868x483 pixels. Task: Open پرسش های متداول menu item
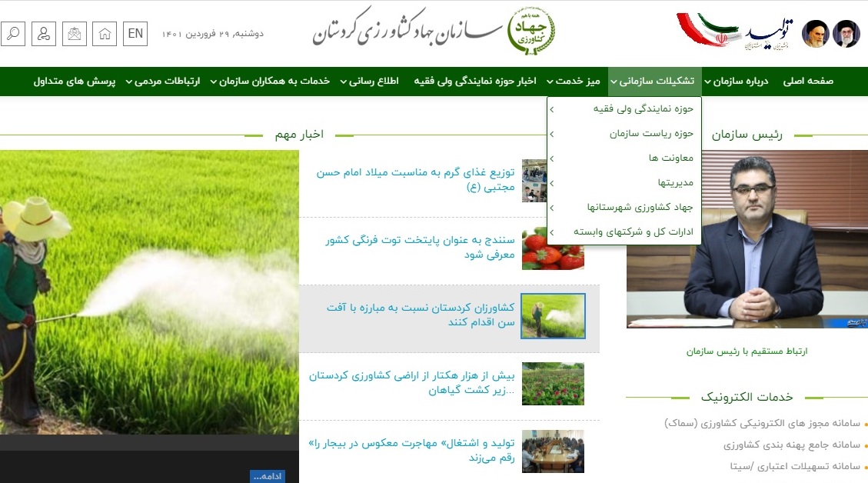click(74, 82)
